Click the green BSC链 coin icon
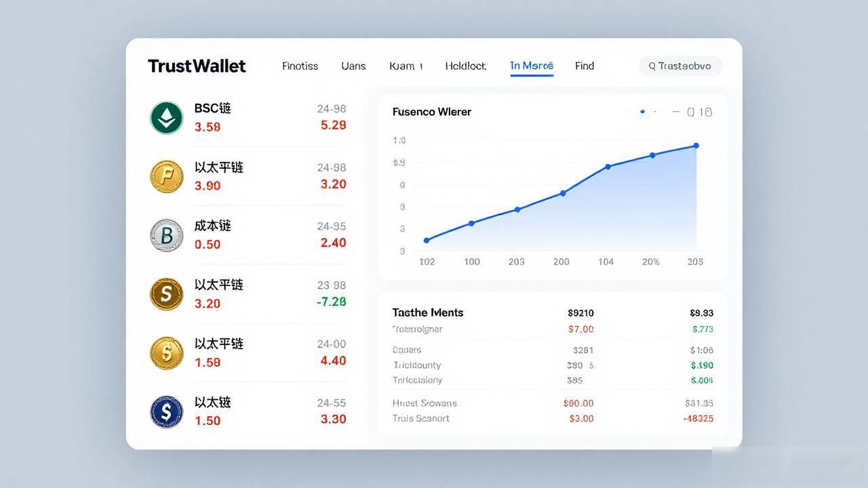Screen dimensions: 868x488 coord(166,118)
